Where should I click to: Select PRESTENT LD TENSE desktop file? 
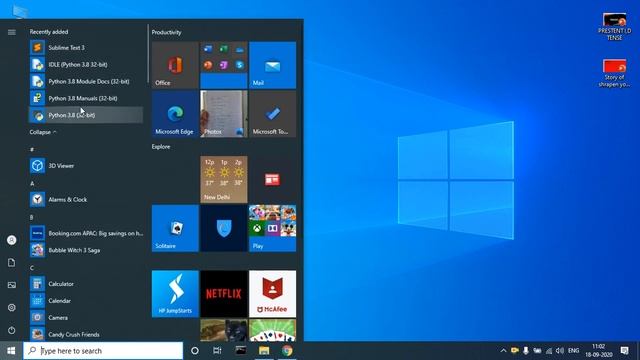(x=614, y=27)
